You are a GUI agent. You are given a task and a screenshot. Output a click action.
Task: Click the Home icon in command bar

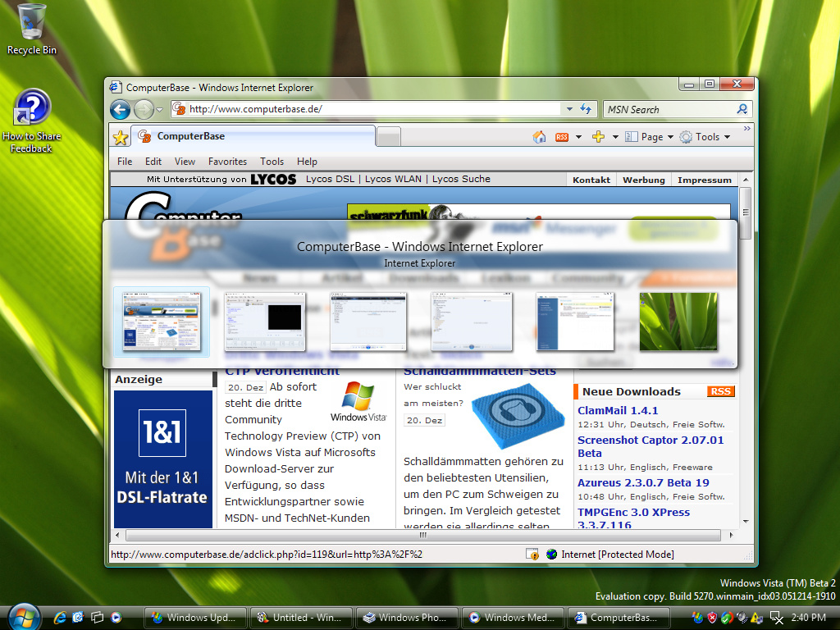click(x=540, y=137)
